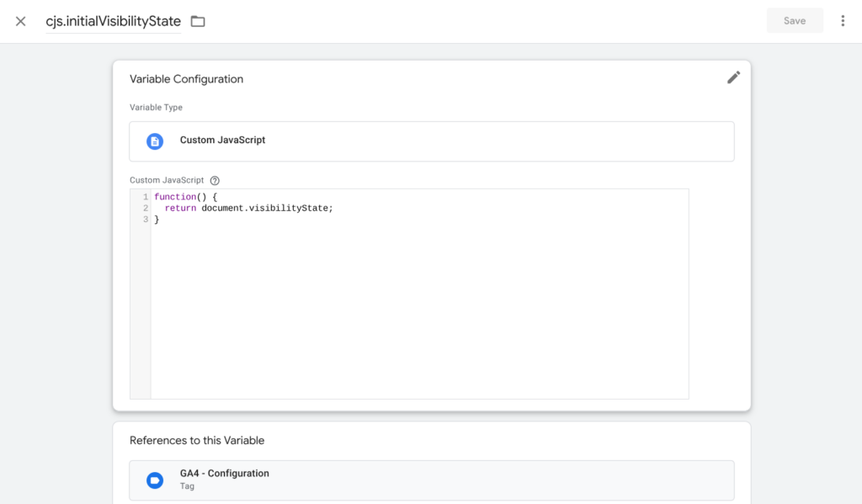The image size is (862, 504).
Task: Close the variable editor with the X icon
Action: pos(20,20)
